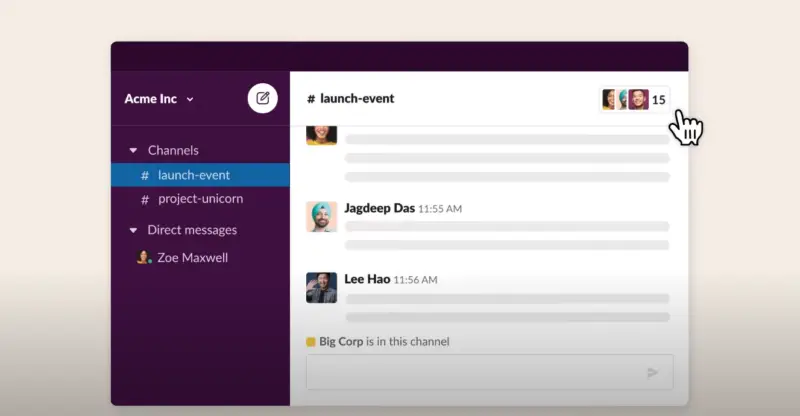
Task: Click the partially visible avatar at top of messages
Action: [x=321, y=134]
